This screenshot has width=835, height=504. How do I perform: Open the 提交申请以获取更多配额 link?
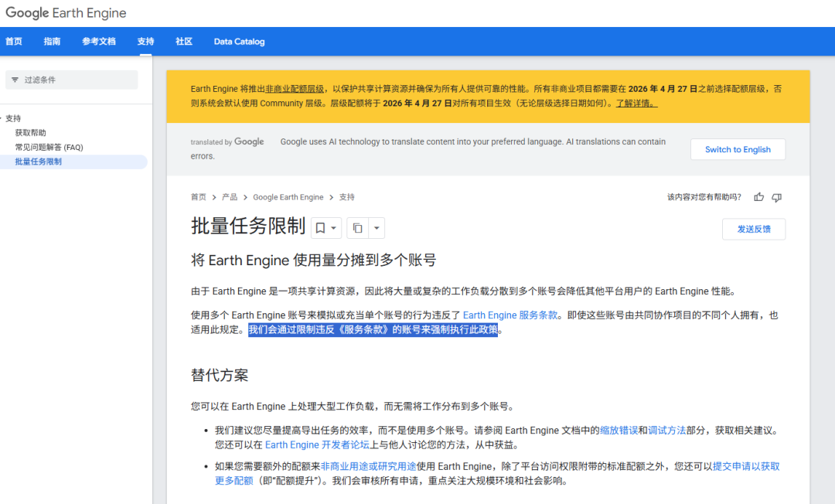[746, 466]
